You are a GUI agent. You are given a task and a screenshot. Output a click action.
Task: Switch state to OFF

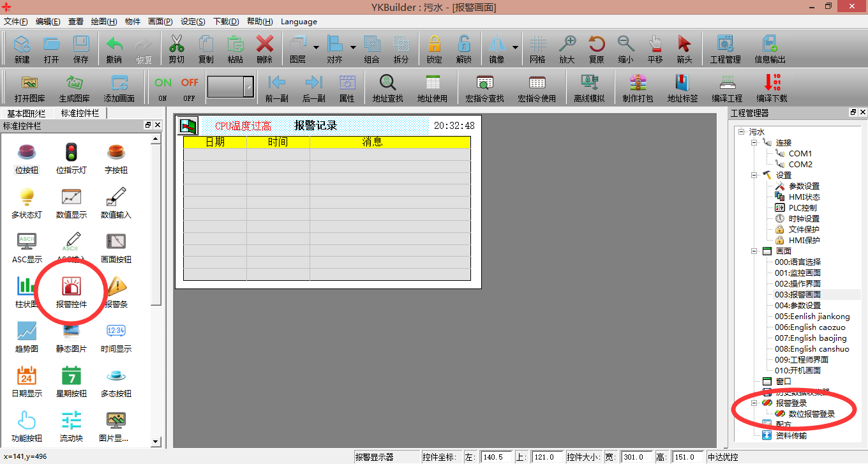click(190, 87)
